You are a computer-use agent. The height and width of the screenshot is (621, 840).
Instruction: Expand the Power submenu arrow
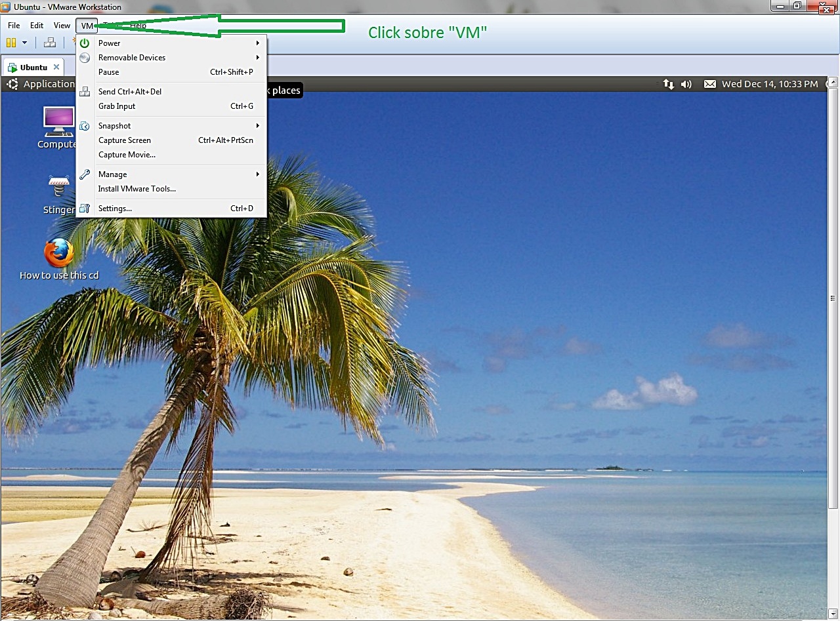257,43
